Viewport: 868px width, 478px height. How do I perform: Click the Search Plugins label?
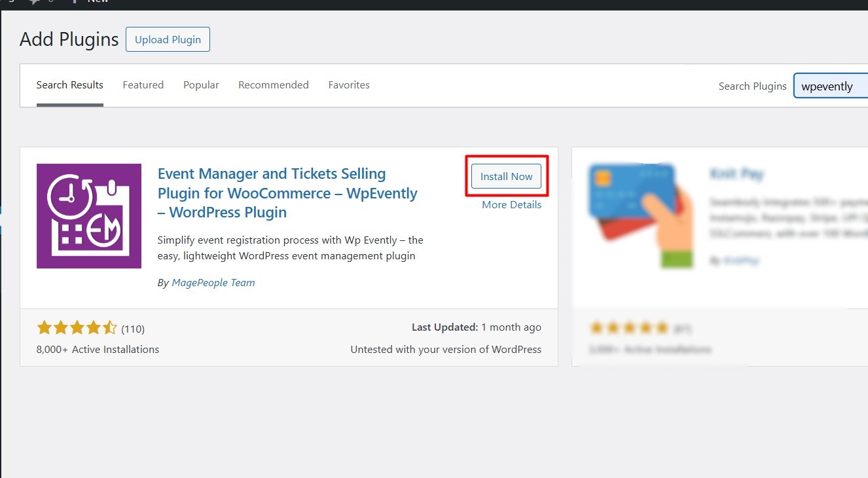pos(753,86)
